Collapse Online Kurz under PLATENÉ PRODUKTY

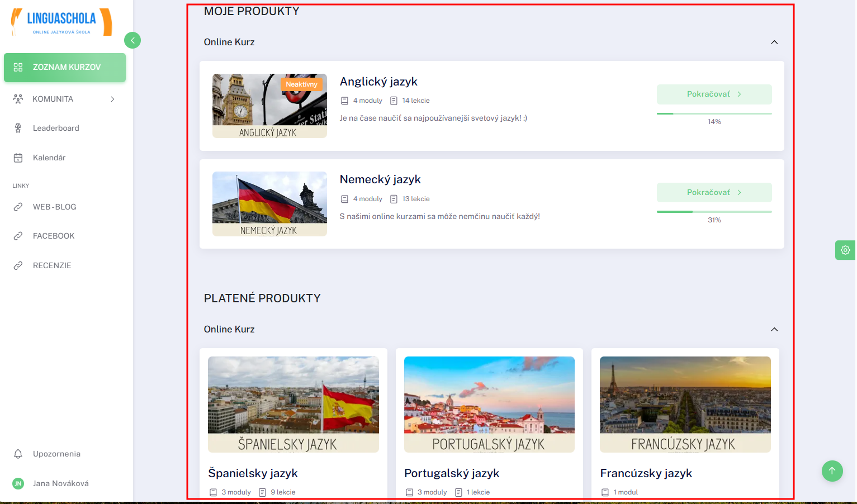[774, 329]
